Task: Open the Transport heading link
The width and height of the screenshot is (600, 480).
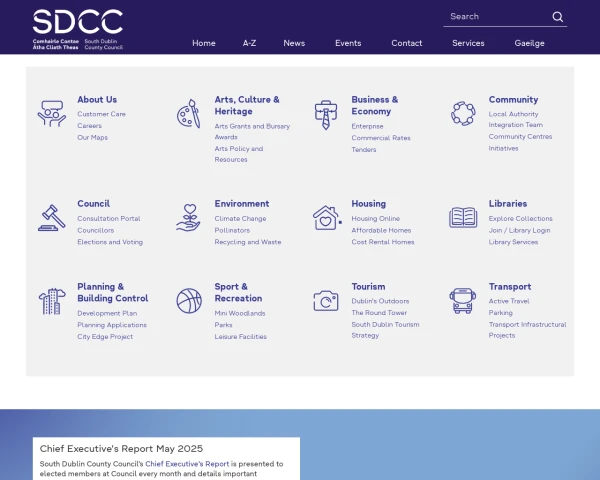Action: [x=510, y=287]
